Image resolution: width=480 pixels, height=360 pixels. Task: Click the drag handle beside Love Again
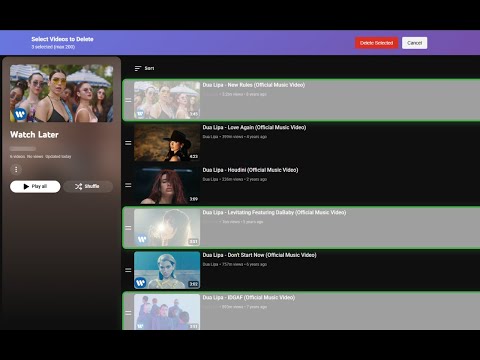pos(128,143)
